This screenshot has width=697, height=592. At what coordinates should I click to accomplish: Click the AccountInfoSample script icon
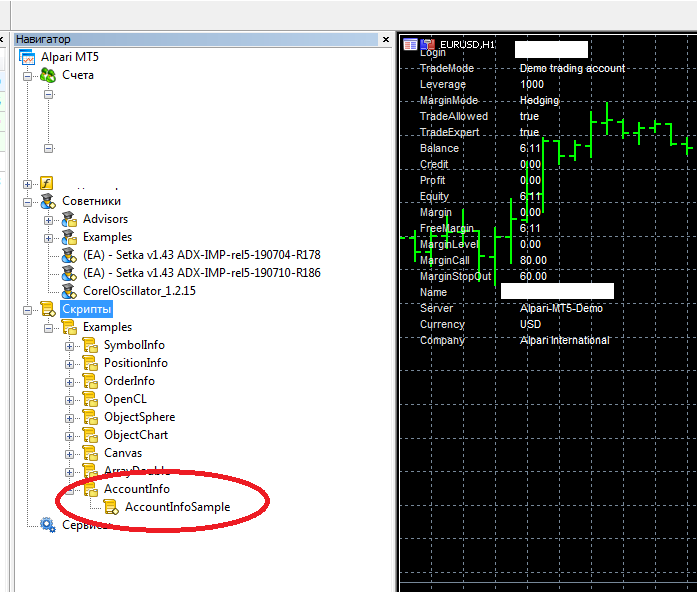coord(111,507)
